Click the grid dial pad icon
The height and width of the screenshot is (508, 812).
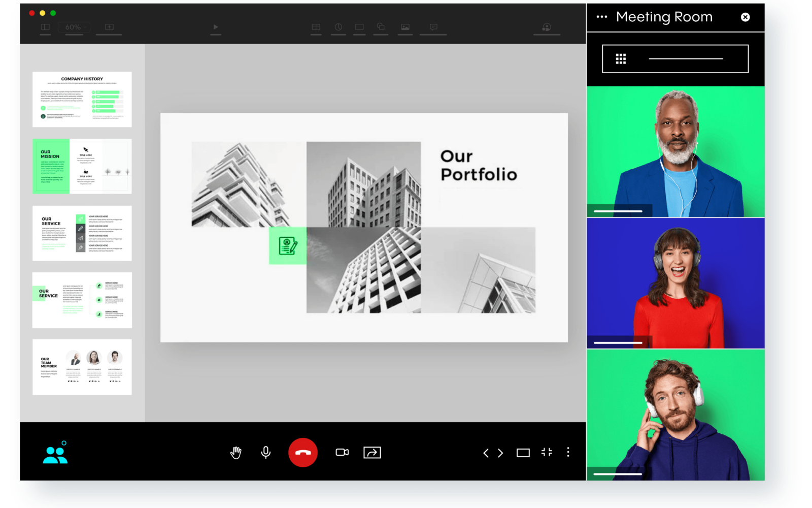point(621,59)
